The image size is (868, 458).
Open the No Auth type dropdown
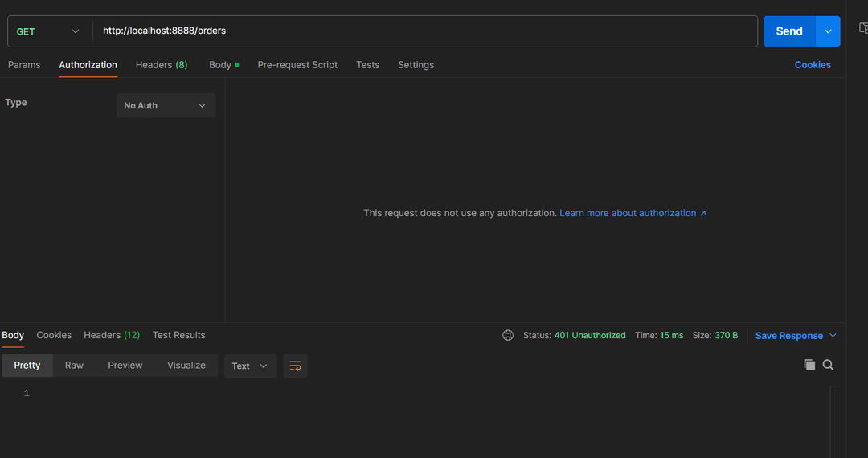pos(166,105)
